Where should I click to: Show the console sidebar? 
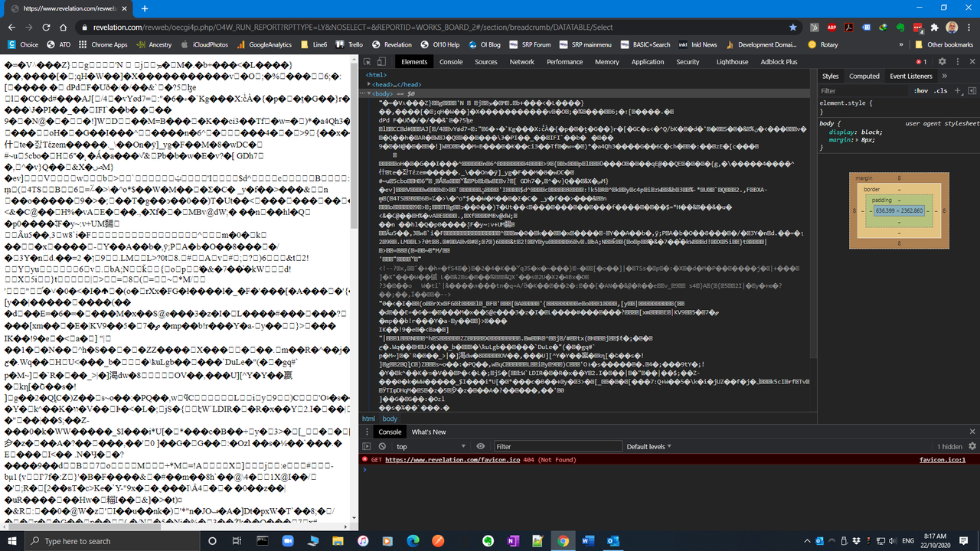tap(367, 446)
